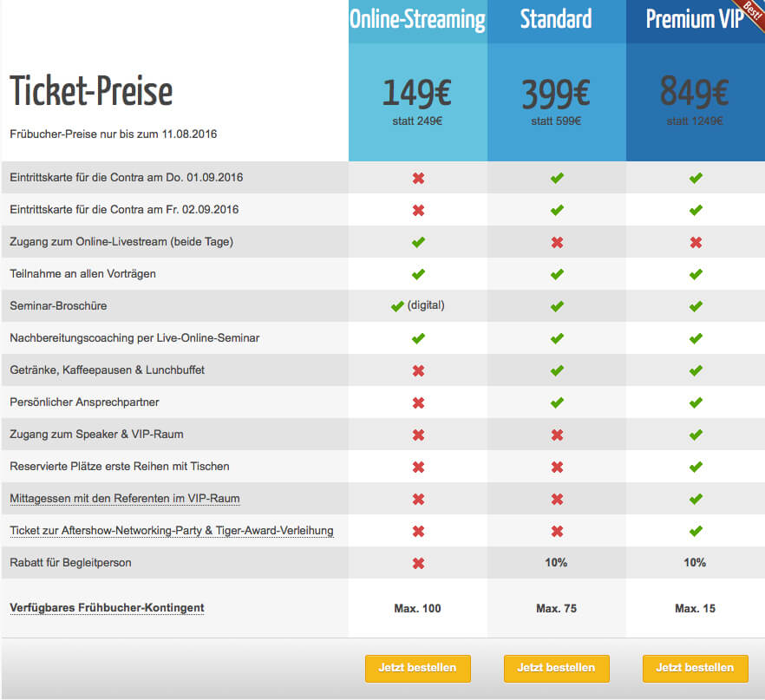Click the Verfügbares Frühbucher-Kontingent link

pos(107,608)
